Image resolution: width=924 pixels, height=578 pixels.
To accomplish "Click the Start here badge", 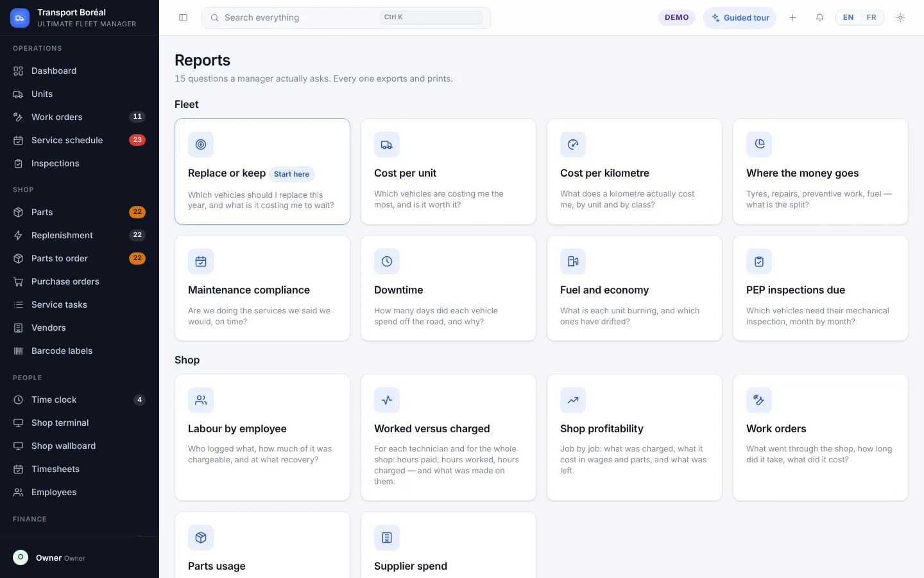I will click(x=291, y=174).
